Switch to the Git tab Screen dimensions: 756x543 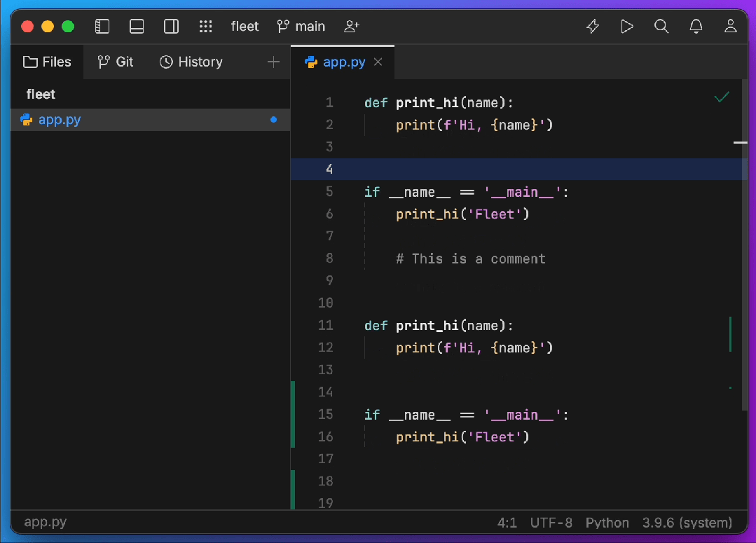pyautogui.click(x=116, y=62)
